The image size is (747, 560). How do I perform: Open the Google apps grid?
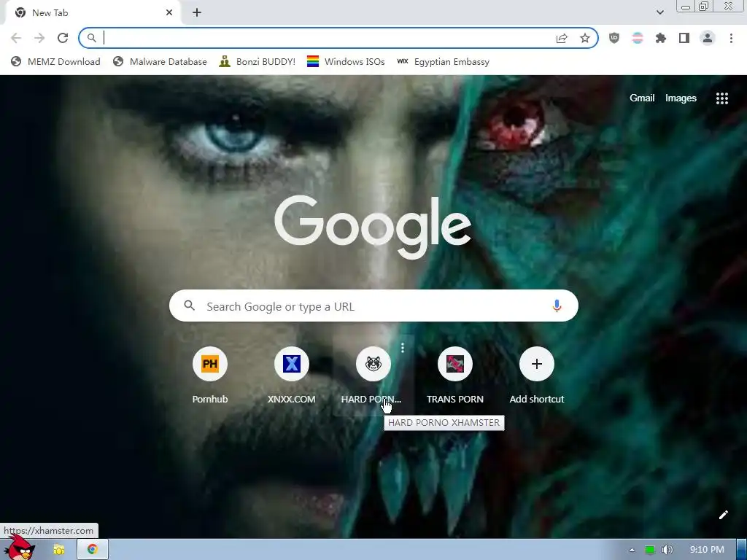click(x=721, y=98)
